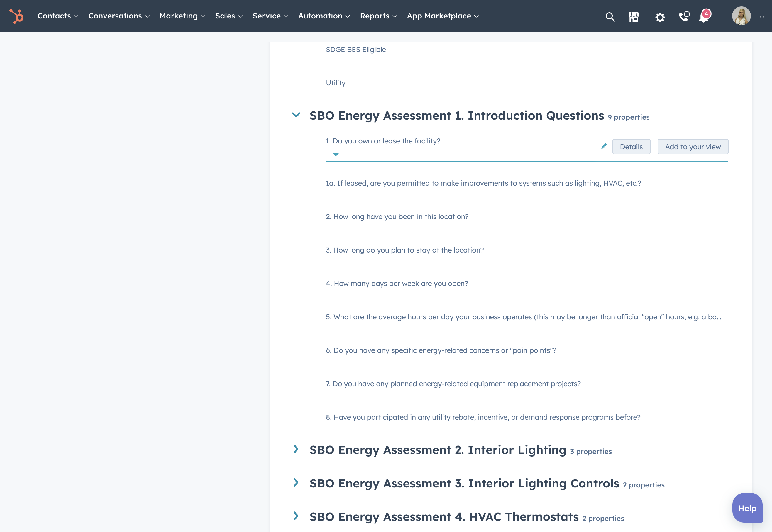The height and width of the screenshot is (532, 772).
Task: Open the Reports menu
Action: [378, 16]
